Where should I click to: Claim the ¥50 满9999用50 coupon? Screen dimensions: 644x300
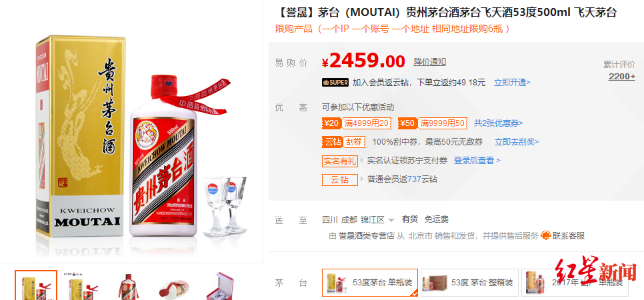click(433, 123)
